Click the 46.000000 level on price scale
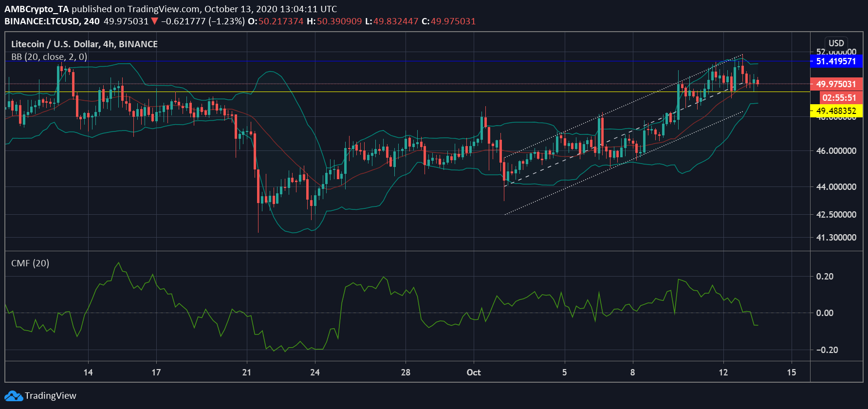The height and width of the screenshot is (409, 868). (x=836, y=151)
